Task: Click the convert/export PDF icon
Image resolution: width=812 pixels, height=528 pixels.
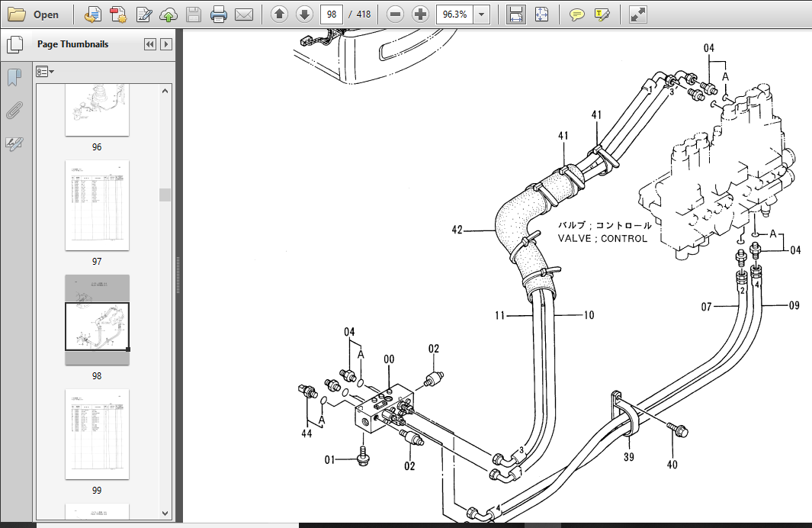Action: pyautogui.click(x=93, y=14)
